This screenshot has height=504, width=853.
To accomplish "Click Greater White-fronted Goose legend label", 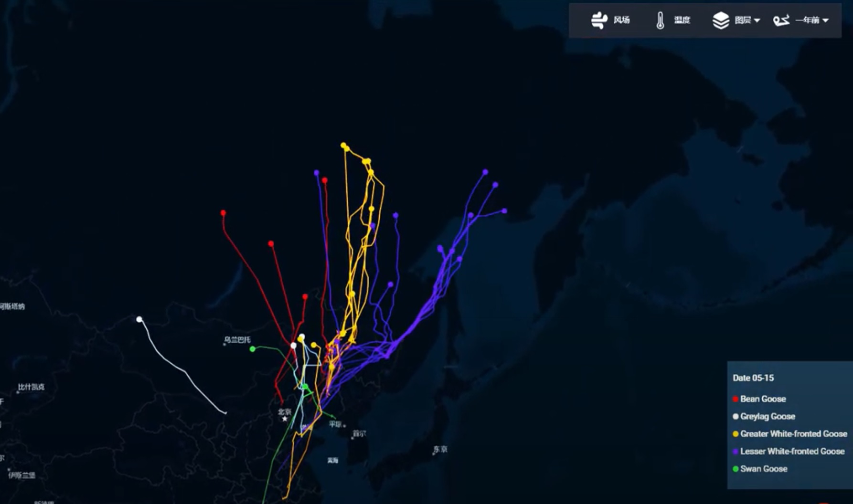I will [x=793, y=434].
